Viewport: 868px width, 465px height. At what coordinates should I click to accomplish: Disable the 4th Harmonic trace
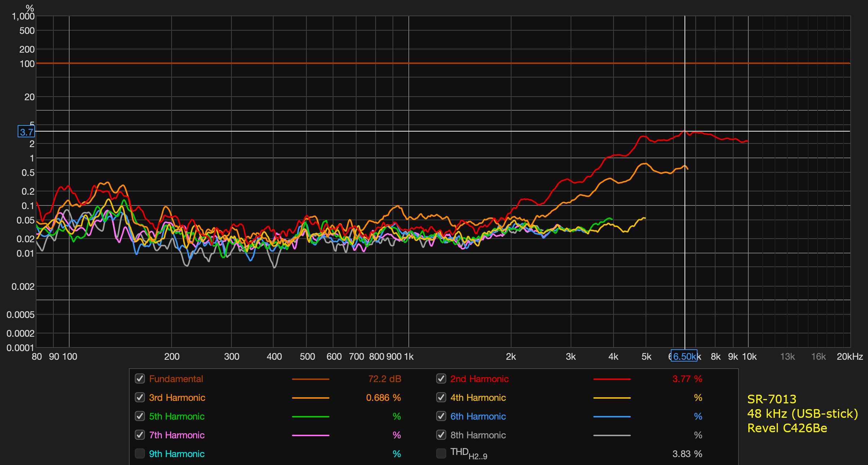tap(441, 397)
